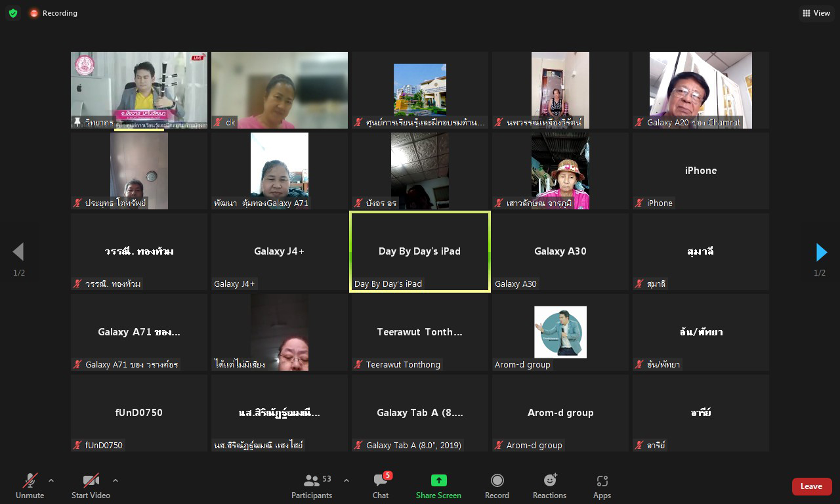Expand the arrow next to Participants

point(346,480)
